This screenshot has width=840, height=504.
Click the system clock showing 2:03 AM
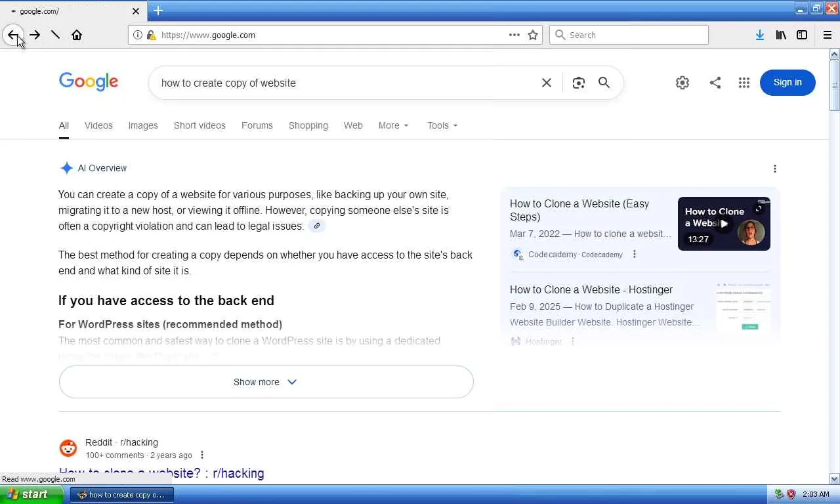[816, 494]
